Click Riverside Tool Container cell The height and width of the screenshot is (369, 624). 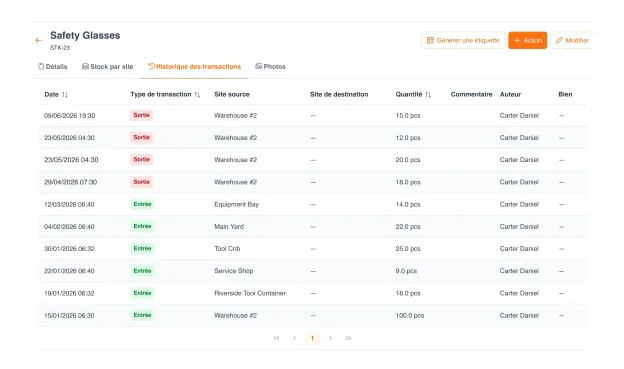point(250,293)
